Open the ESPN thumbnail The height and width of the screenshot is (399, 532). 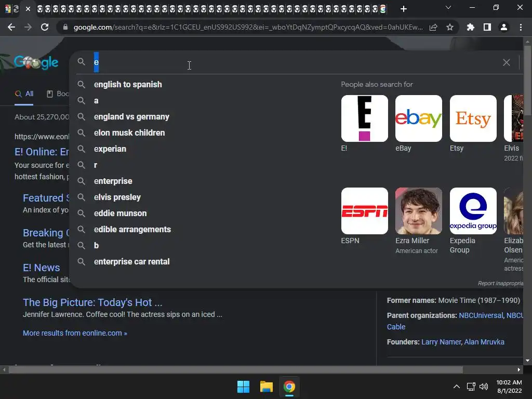click(364, 211)
